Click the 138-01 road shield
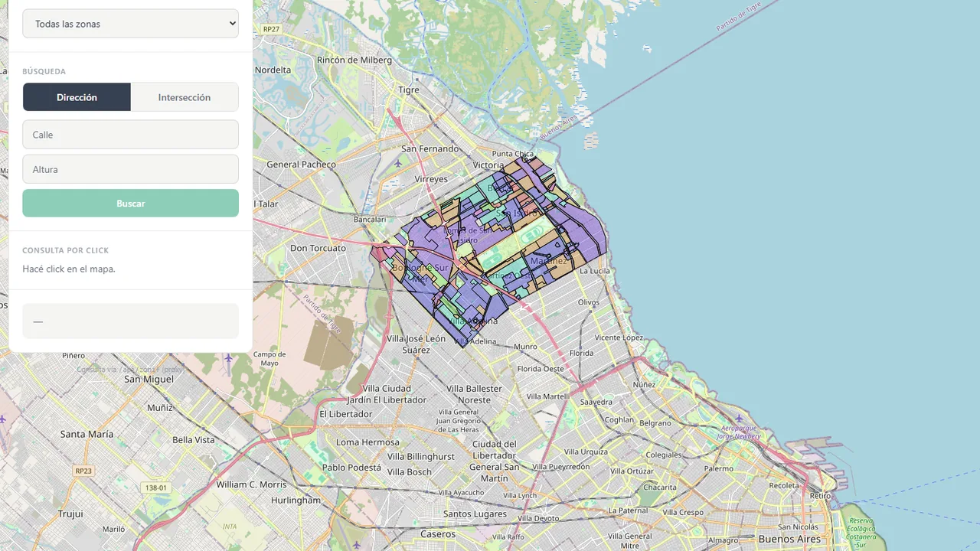980x551 pixels. [x=155, y=487]
